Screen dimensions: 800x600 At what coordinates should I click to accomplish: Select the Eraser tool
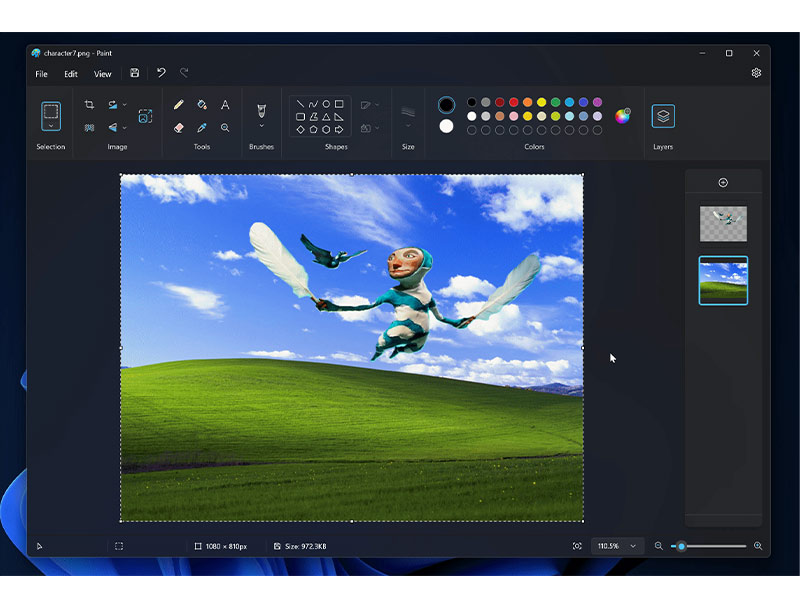coord(179,128)
